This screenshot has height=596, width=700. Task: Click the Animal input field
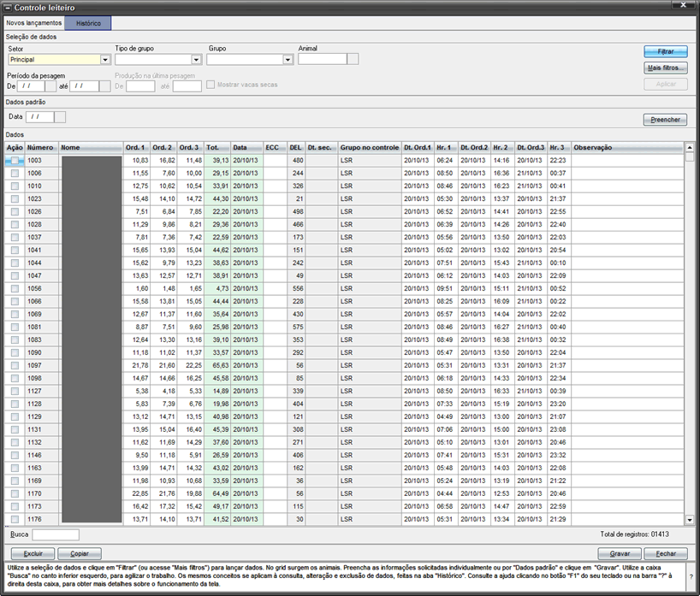(323, 59)
